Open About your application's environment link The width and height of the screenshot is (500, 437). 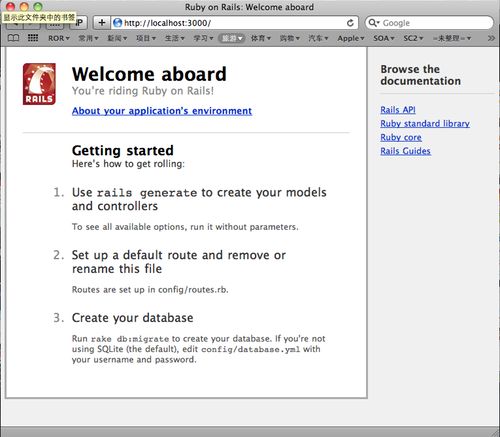(162, 111)
